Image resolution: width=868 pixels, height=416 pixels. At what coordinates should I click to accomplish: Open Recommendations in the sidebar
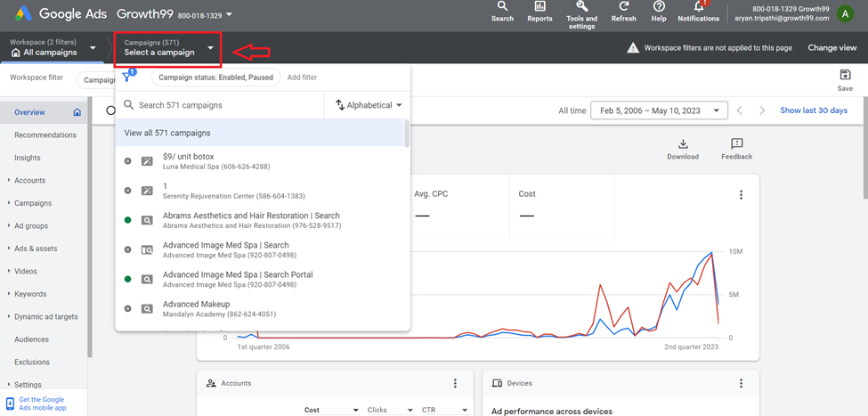45,135
